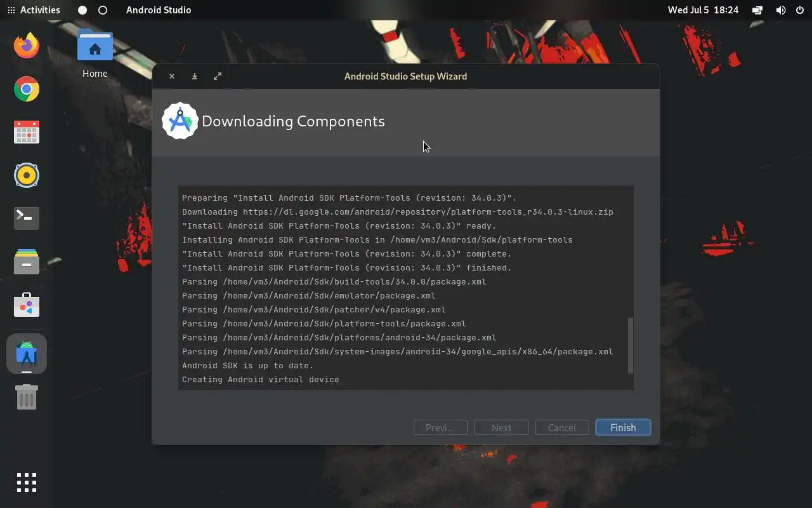812x508 pixels.
Task: Open the volume indicator in top bar
Action: (x=781, y=10)
